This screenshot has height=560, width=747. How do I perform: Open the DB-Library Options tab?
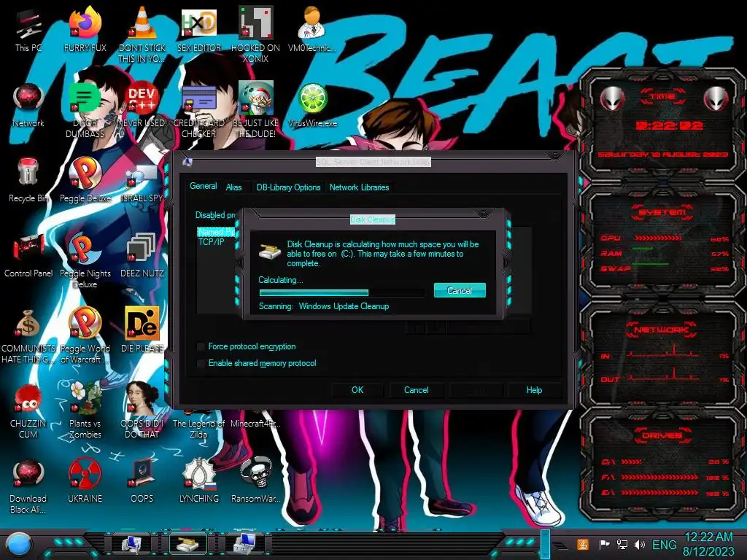point(288,187)
